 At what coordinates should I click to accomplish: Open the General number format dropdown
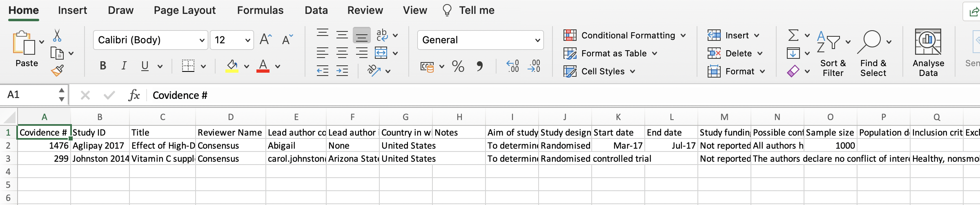click(537, 40)
